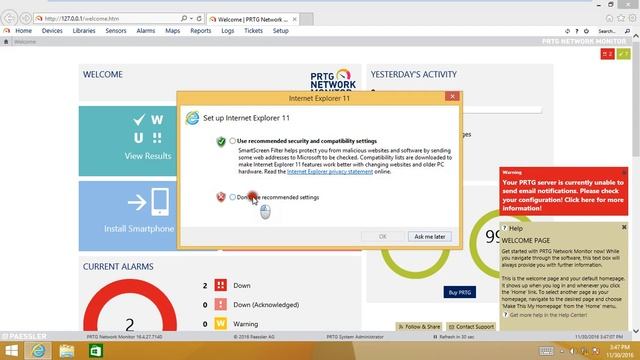
Task: Click the Buy PRTG button
Action: [460, 292]
